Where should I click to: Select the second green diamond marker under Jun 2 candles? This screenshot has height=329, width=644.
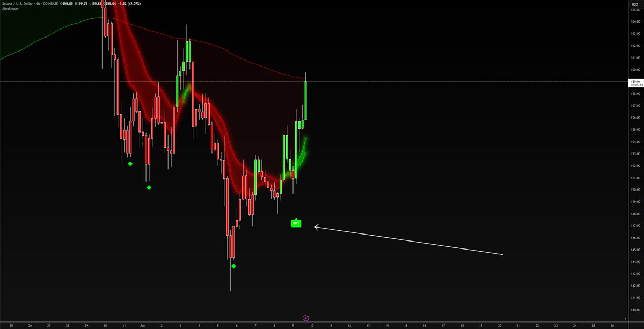149,187
